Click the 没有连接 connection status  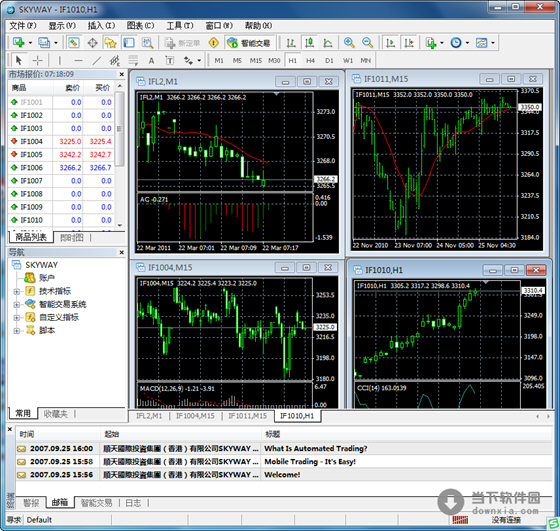[x=506, y=520]
